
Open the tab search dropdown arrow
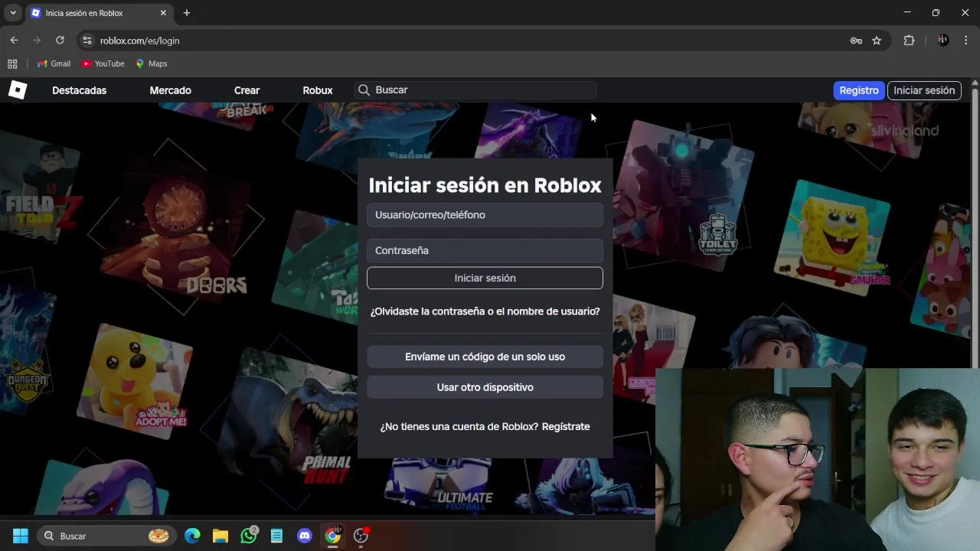(x=13, y=13)
